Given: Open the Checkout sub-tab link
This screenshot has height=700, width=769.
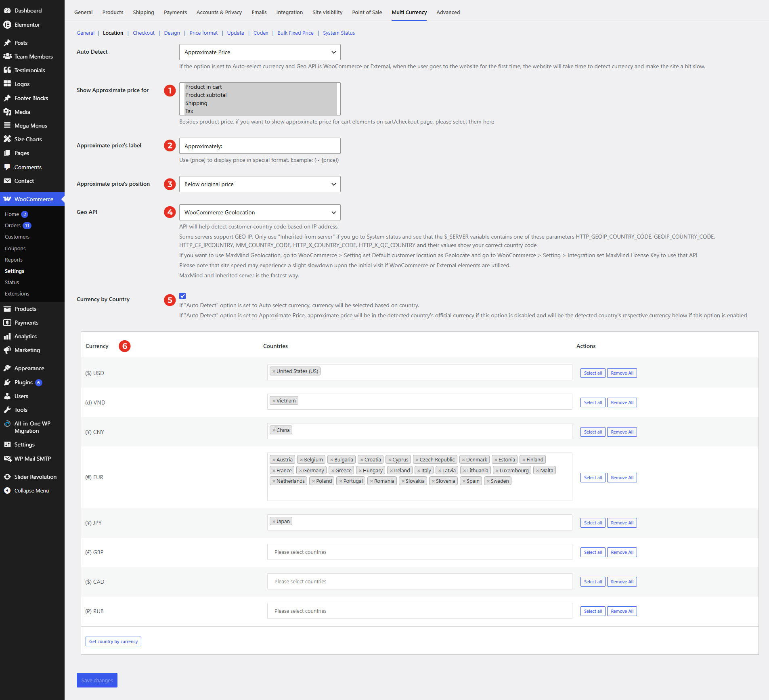Looking at the screenshot, I should pyautogui.click(x=144, y=33).
